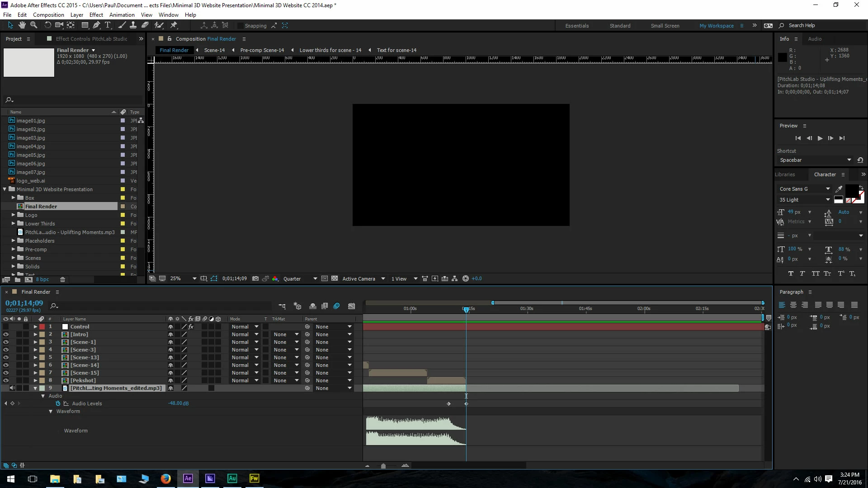Viewport: 868px width, 488px height.
Task: Click the snapshot camera icon in viewer
Action: (x=255, y=279)
